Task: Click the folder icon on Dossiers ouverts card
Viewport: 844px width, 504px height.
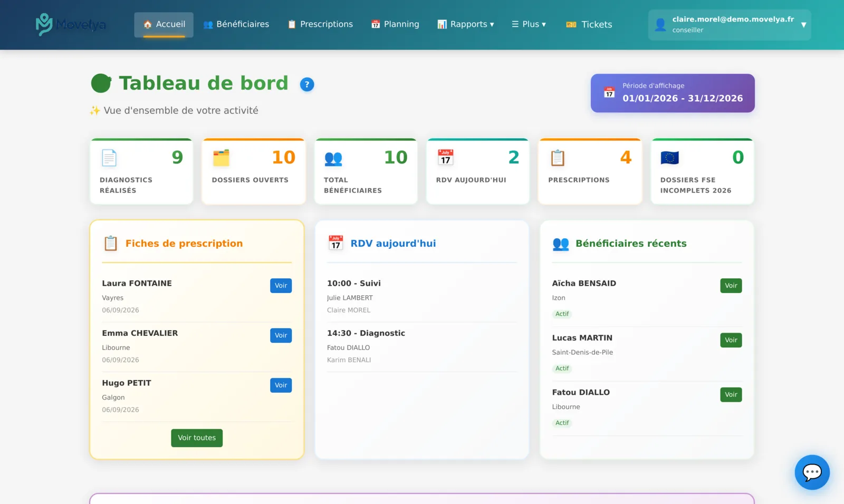Action: [x=221, y=158]
